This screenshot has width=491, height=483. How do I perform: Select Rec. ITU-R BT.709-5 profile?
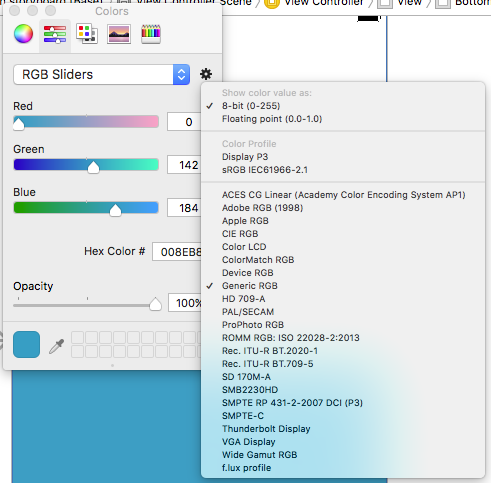coord(343,364)
